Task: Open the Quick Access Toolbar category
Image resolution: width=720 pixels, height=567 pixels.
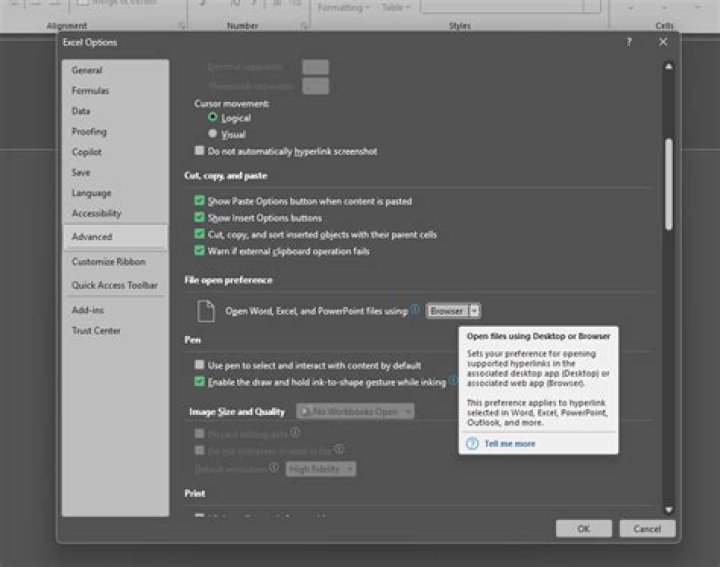Action: (x=115, y=285)
